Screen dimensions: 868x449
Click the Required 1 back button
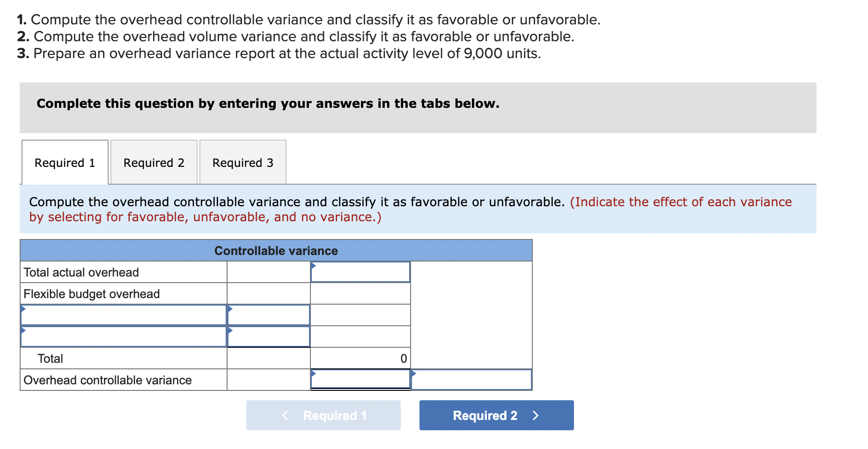tap(323, 415)
